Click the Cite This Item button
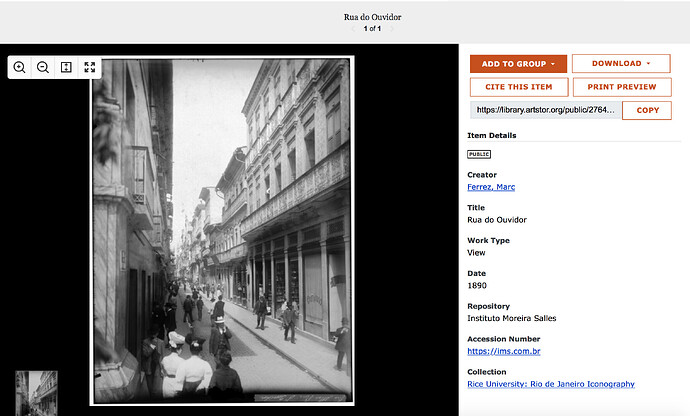The height and width of the screenshot is (416, 690). 519,87
